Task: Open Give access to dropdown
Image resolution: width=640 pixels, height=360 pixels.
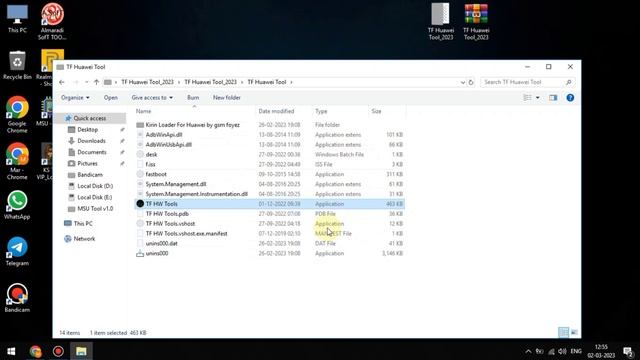Action: (x=152, y=98)
